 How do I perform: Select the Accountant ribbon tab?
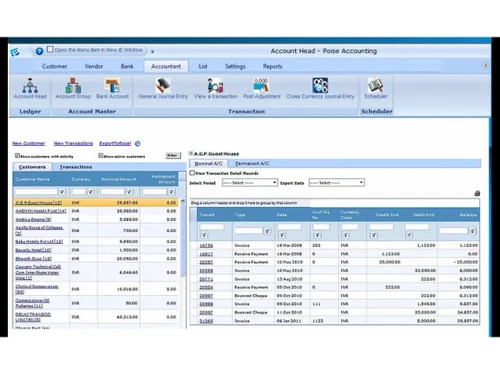coord(166,66)
